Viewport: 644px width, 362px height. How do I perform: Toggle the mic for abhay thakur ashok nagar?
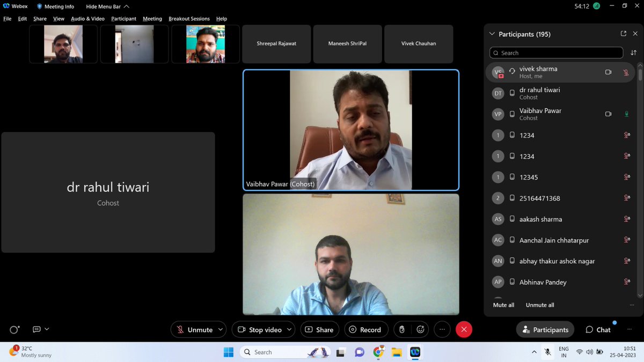[626, 261]
